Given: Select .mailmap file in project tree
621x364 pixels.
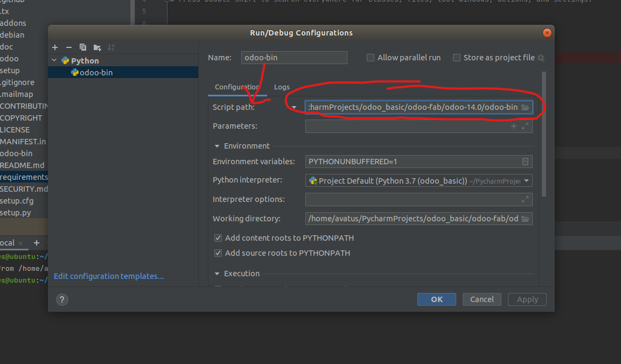Looking at the screenshot, I should click(x=17, y=94).
